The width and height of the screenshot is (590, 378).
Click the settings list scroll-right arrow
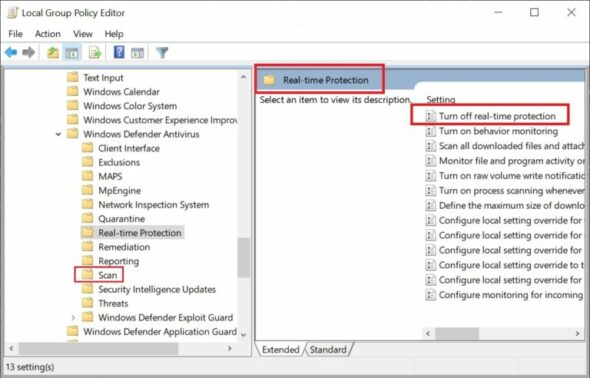click(578, 334)
